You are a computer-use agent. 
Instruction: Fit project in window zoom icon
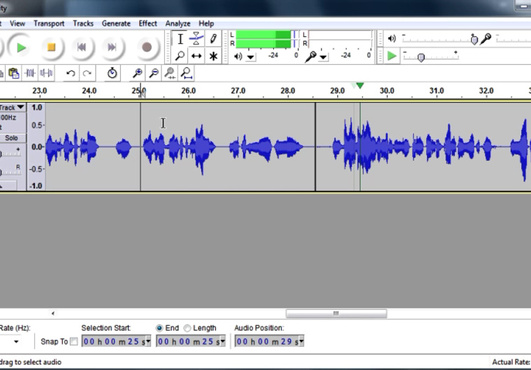click(186, 73)
